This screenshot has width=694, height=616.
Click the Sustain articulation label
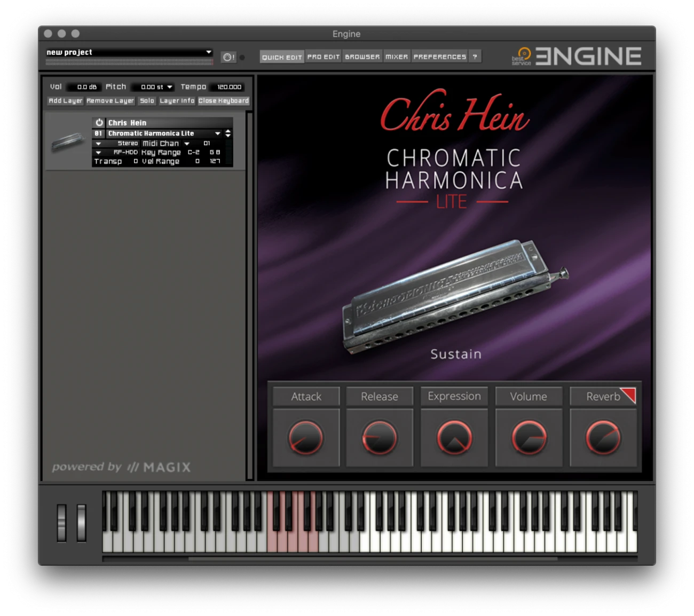coord(456,354)
